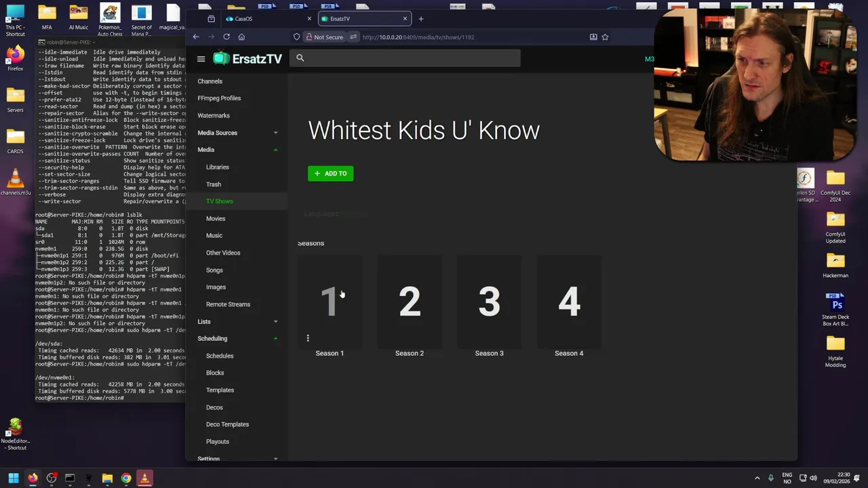
Task: Open the Servers desktop folder
Action: 15,100
